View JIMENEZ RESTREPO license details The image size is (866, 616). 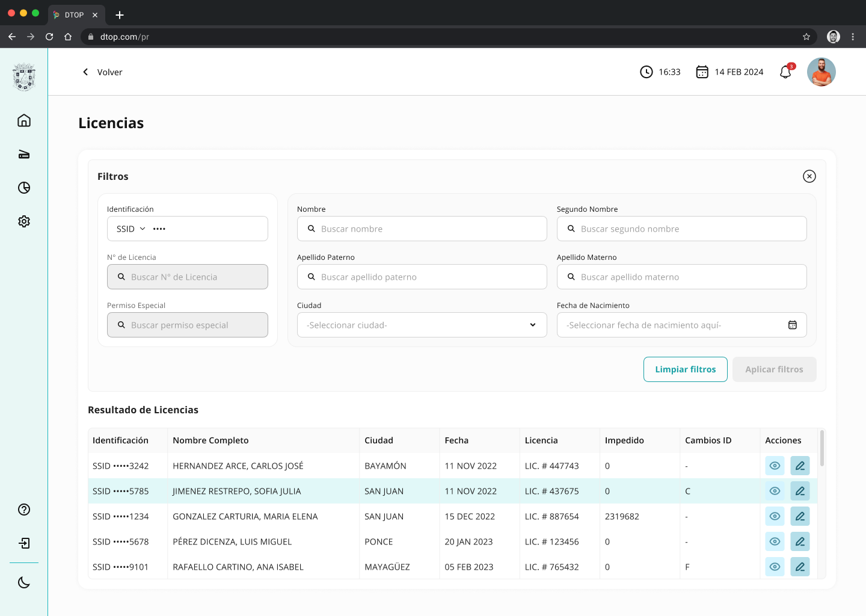pyautogui.click(x=775, y=491)
